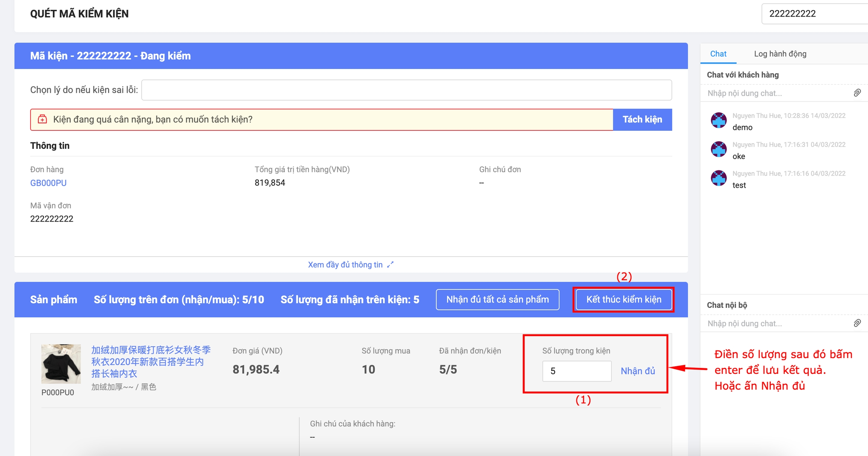Expand Xem đầy đủ thông tin
The height and width of the screenshot is (456, 868).
point(345,265)
